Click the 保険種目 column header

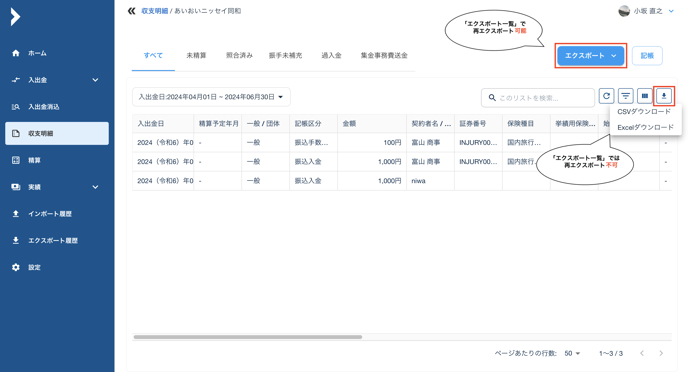click(526, 124)
